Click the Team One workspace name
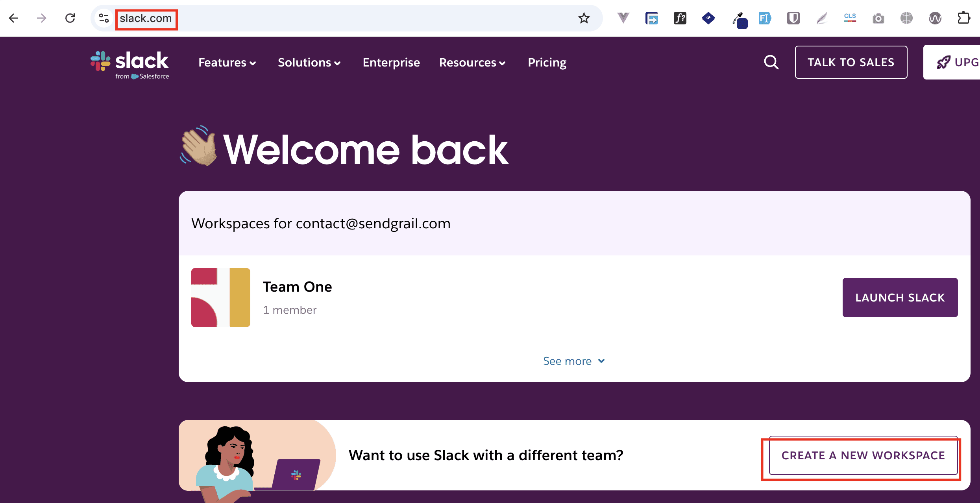The image size is (980, 503). pos(298,287)
